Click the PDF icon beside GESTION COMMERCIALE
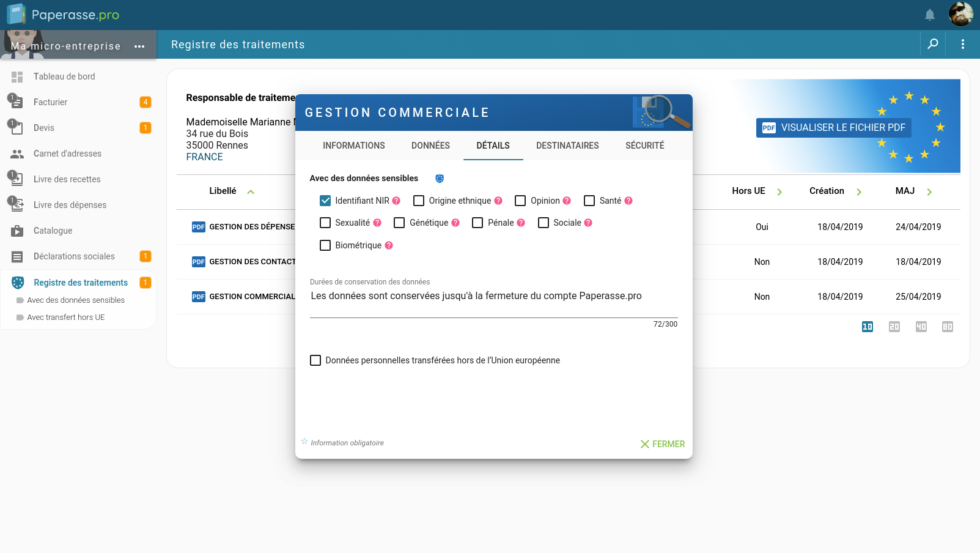Viewport: 980px width, 553px height. 198,296
